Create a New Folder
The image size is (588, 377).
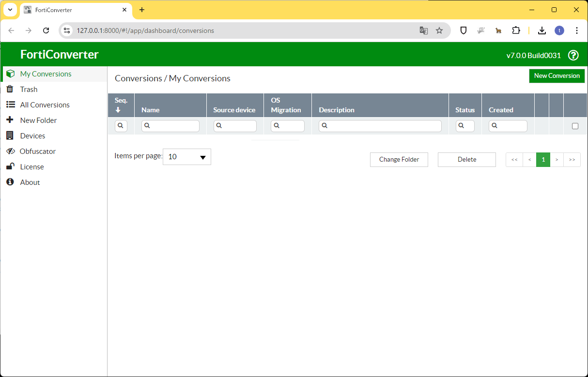tap(38, 121)
